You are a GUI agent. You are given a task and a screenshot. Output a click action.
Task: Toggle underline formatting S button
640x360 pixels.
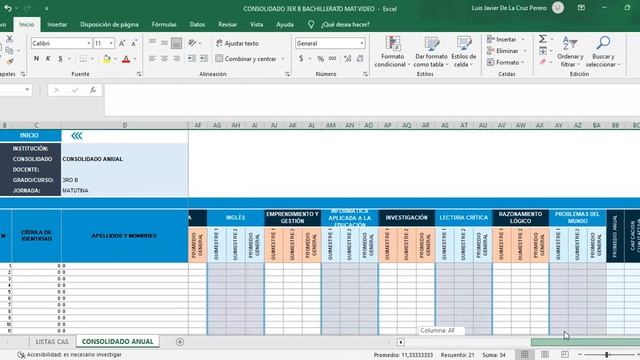point(60,59)
